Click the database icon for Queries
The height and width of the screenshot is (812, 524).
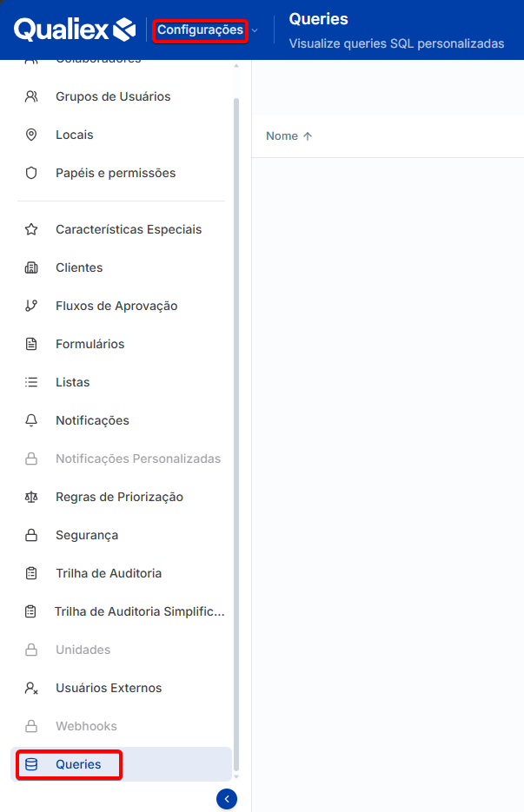pos(31,764)
